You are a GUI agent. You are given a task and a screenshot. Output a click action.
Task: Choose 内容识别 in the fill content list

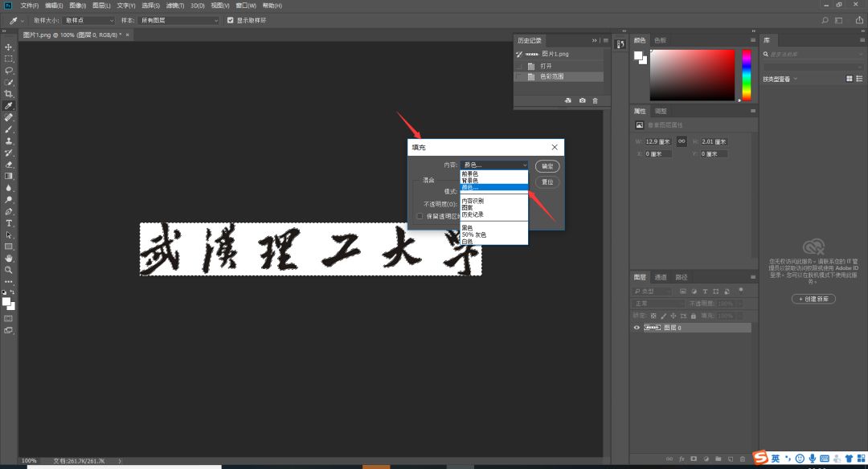[473, 201]
